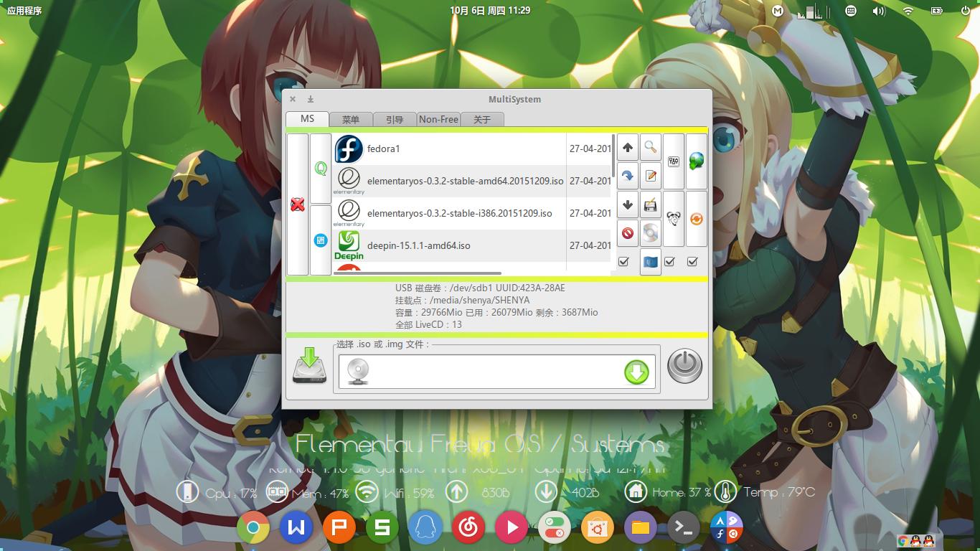Move fedora1 up with the up-arrow icon
The width and height of the screenshot is (980, 551).
(x=627, y=146)
